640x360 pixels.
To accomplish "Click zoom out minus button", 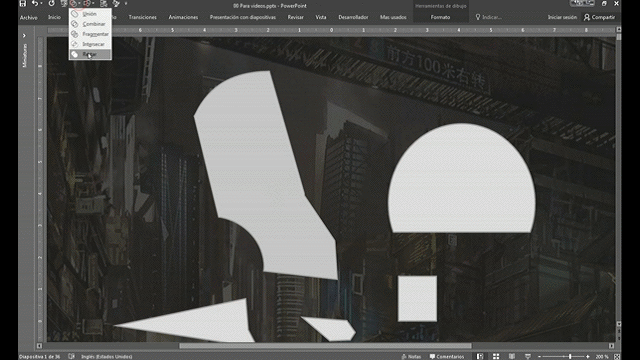I will 540,356.
